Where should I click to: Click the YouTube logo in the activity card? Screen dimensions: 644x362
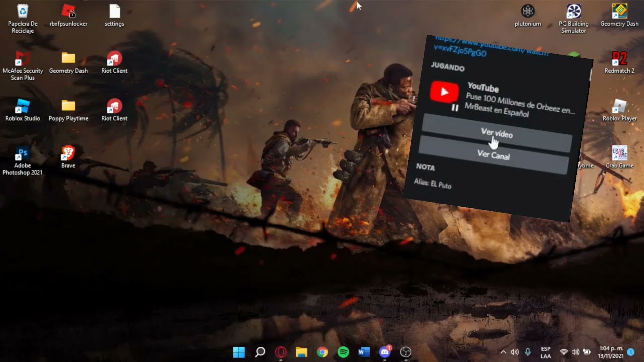(444, 92)
